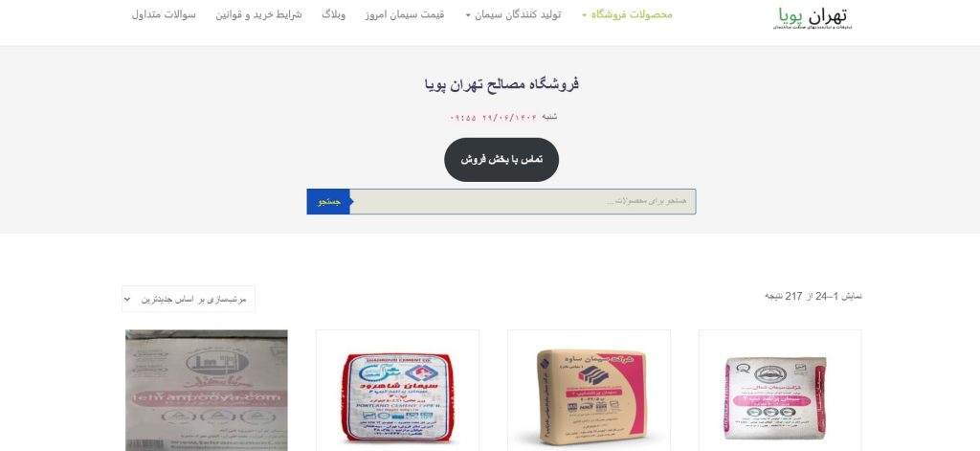The height and width of the screenshot is (451, 980).
Task: Go to قیمت سیمان امروز page
Action: pos(405,15)
